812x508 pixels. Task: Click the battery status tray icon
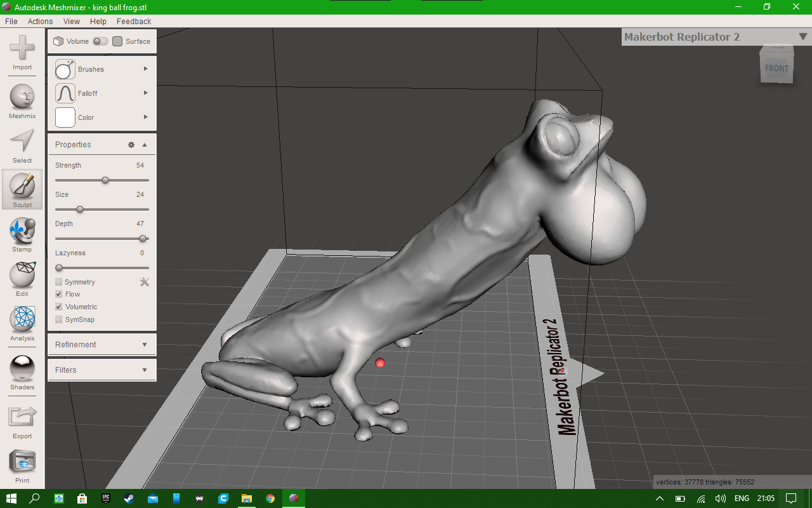pyautogui.click(x=679, y=498)
